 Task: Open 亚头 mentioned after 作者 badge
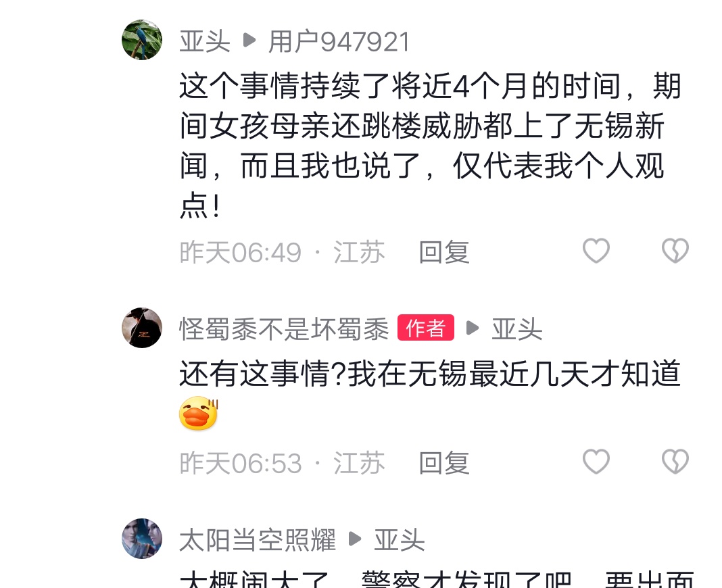click(517, 328)
